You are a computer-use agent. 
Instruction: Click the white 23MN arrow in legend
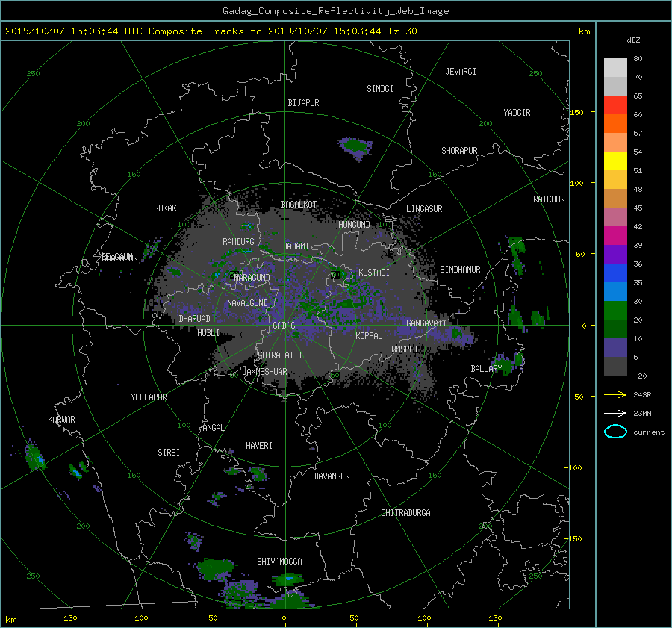tap(615, 413)
